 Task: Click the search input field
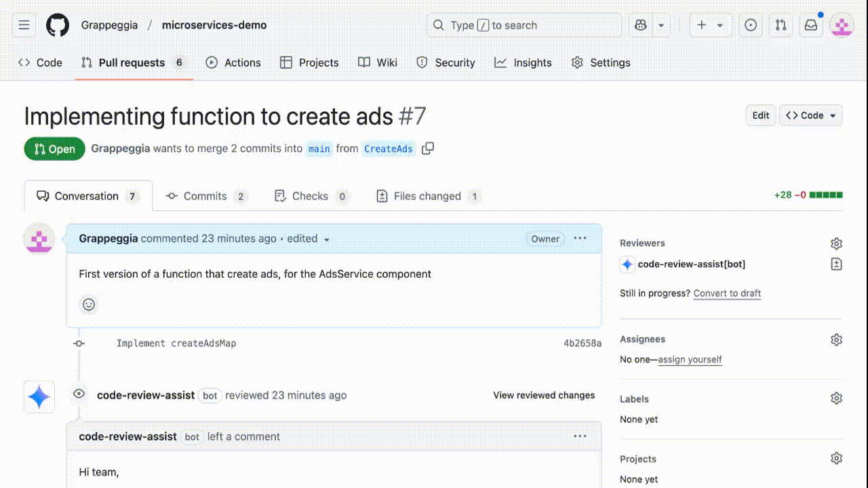coord(524,25)
